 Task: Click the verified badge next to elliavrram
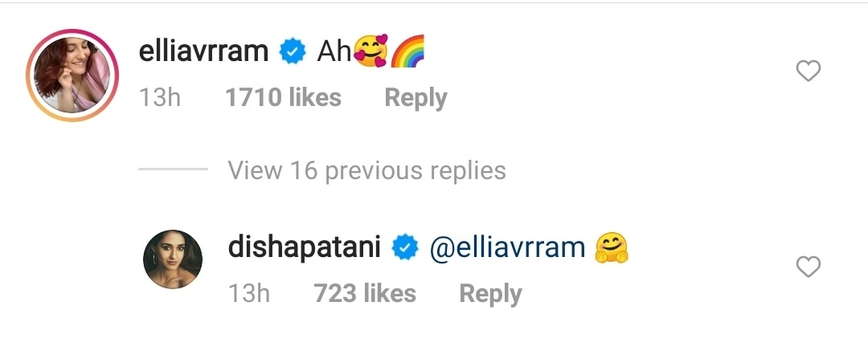click(x=291, y=52)
